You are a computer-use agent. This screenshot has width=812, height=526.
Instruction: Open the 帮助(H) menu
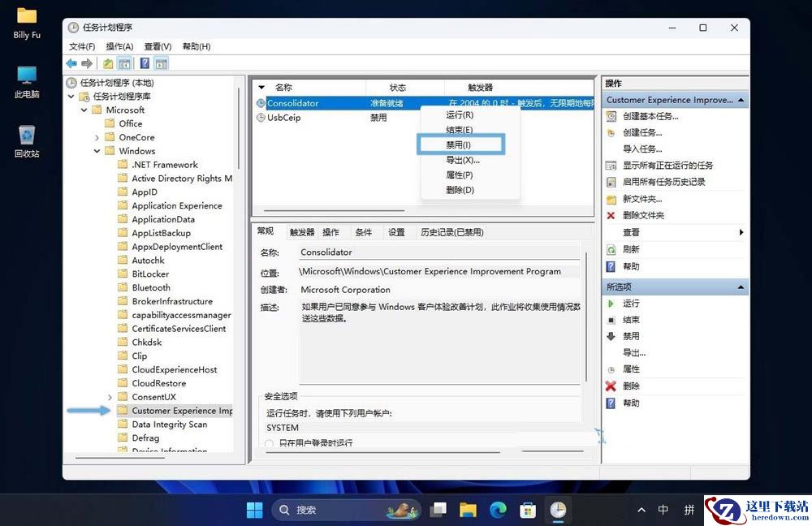(197, 46)
